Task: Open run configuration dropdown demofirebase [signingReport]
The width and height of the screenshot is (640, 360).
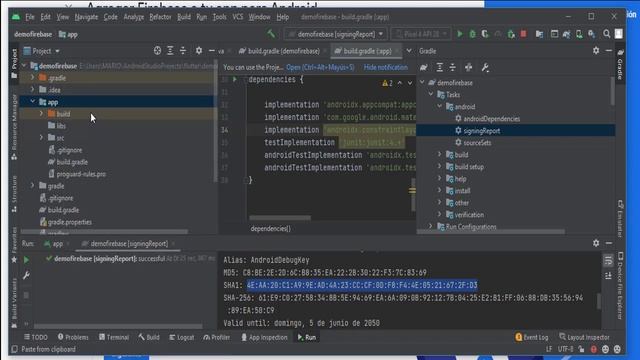Action: 336,34
